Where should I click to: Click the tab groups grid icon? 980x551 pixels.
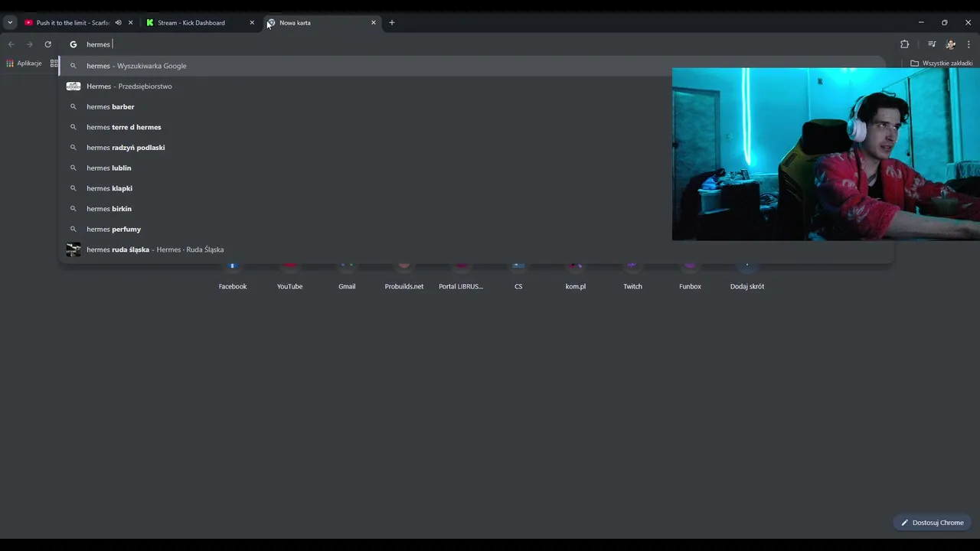54,64
